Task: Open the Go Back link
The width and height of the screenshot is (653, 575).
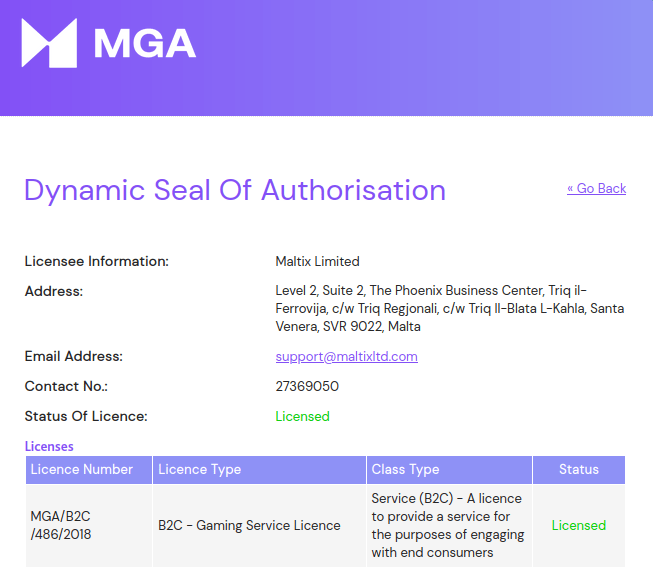Action: [596, 189]
